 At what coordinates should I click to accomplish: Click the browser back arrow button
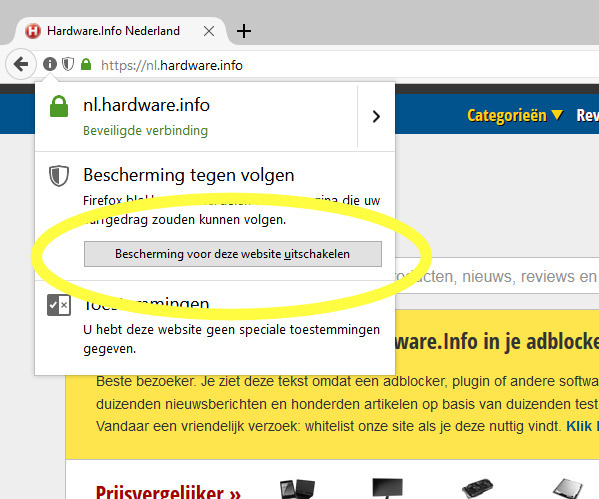pyautogui.click(x=21, y=64)
